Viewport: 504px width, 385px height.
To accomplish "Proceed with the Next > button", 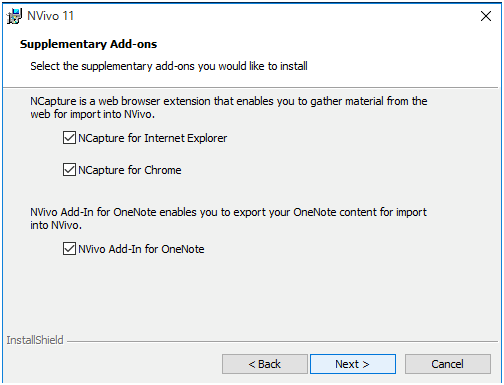I will (353, 364).
